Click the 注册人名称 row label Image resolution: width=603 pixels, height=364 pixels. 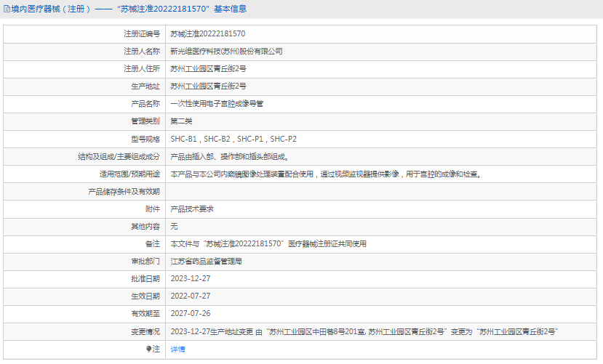coord(142,52)
